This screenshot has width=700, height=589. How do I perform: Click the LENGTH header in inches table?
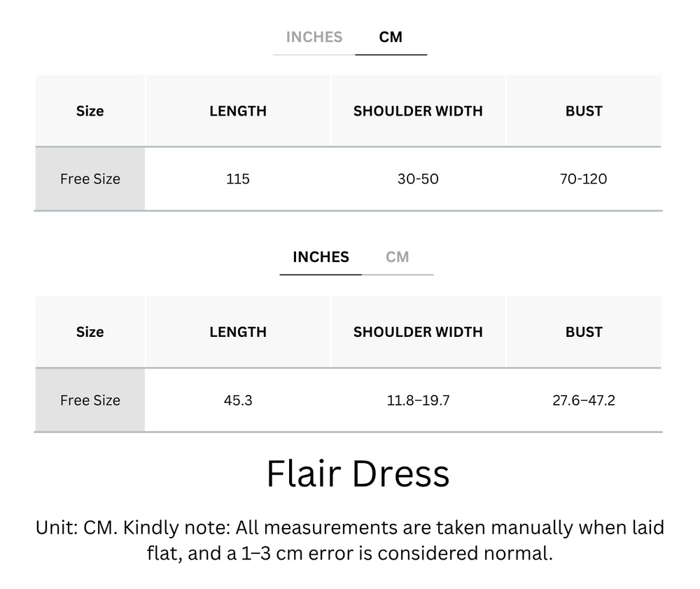click(x=238, y=332)
